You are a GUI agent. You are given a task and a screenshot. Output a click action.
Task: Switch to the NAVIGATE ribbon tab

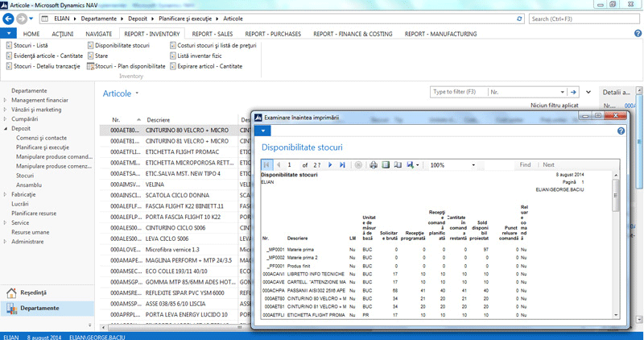98,34
